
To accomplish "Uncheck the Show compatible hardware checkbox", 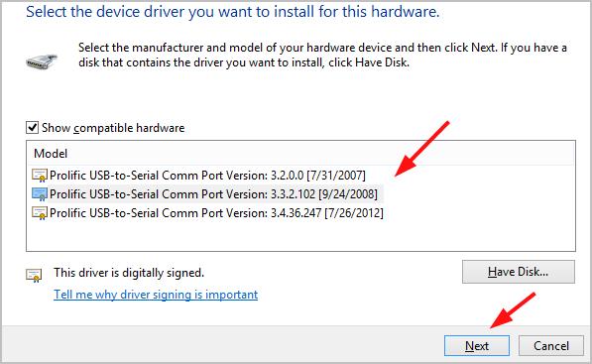I will (32, 128).
